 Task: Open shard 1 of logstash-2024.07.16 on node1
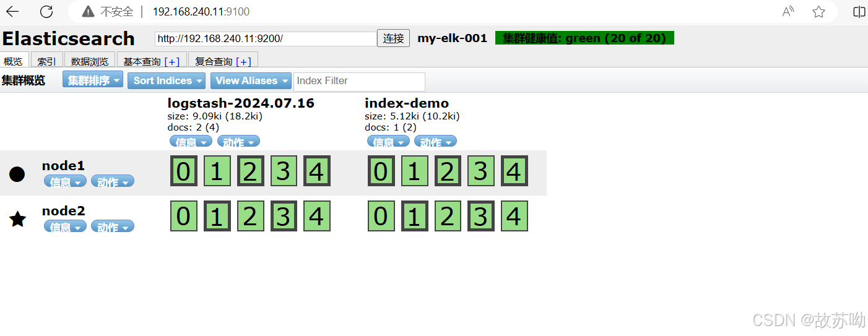(x=217, y=171)
